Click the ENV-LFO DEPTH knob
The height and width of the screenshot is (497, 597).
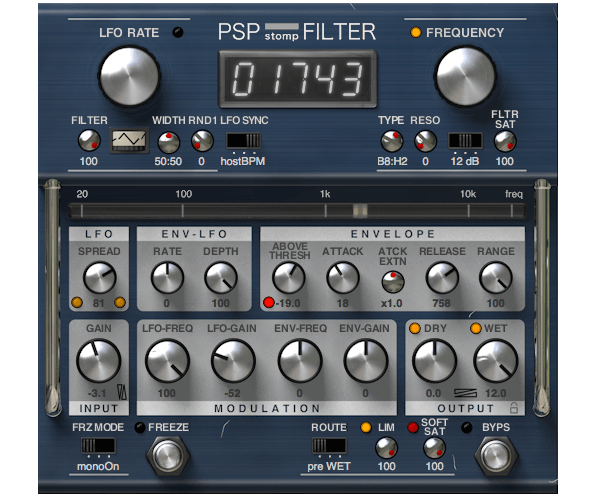(x=221, y=277)
